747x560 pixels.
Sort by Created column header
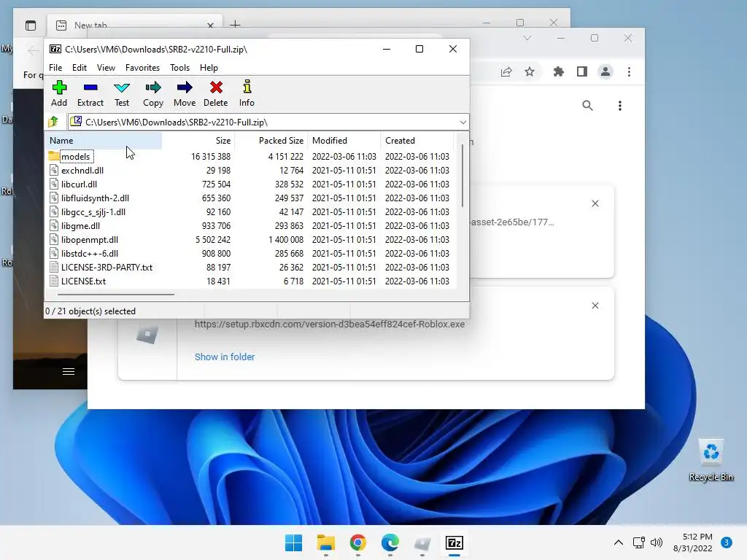(417, 141)
